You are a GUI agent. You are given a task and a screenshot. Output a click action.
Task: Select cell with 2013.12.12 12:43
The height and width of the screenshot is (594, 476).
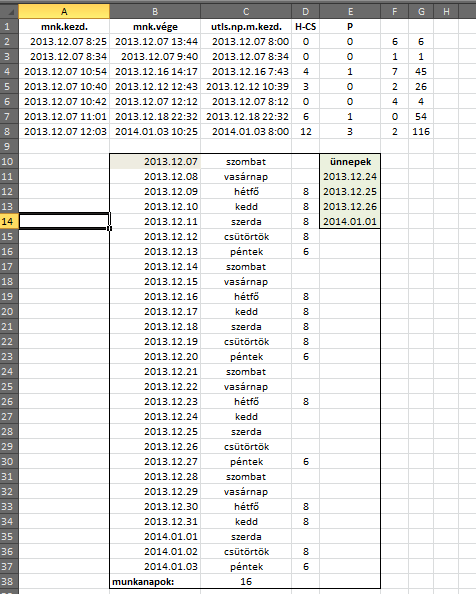point(155,87)
